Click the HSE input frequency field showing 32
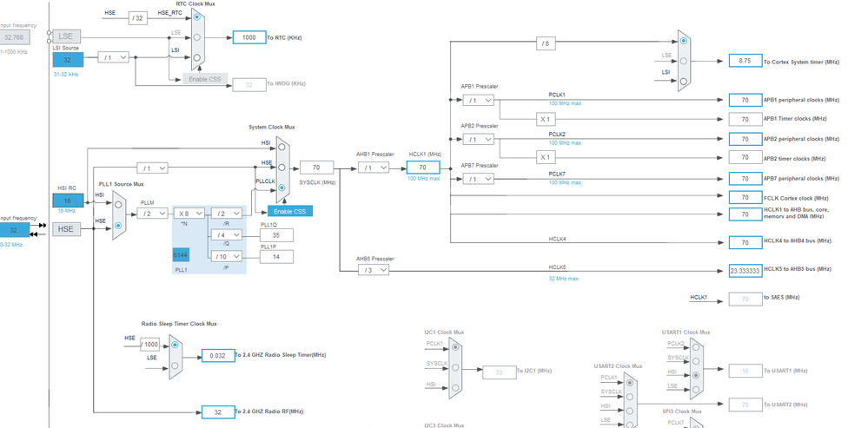 15,229
